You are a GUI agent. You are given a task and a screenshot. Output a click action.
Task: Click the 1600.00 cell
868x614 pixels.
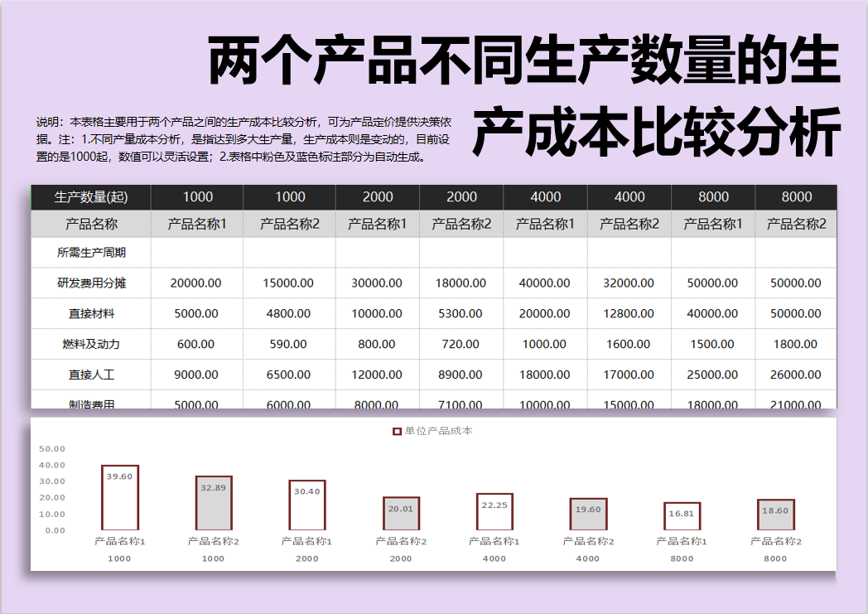click(x=629, y=344)
